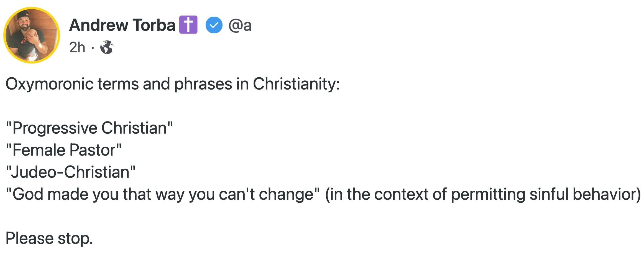Click the purple cross emoji badge

pyautogui.click(x=188, y=25)
